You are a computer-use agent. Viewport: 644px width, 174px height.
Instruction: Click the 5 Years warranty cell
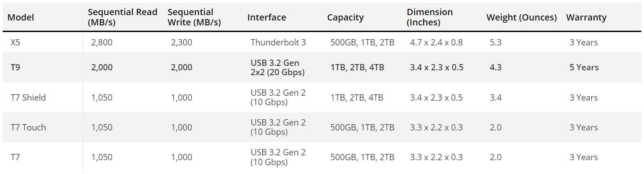(584, 67)
